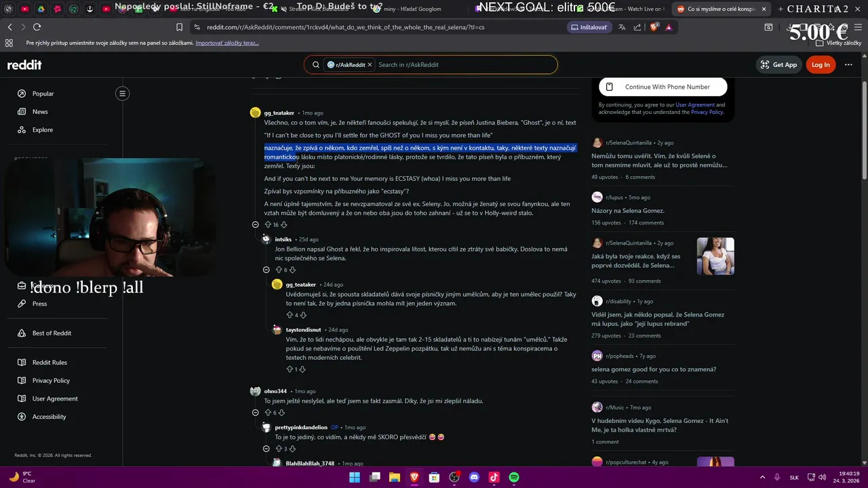Image resolution: width=868 pixels, height=488 pixels.
Task: Open the gg_teataker profile from top comment
Action: click(x=279, y=113)
